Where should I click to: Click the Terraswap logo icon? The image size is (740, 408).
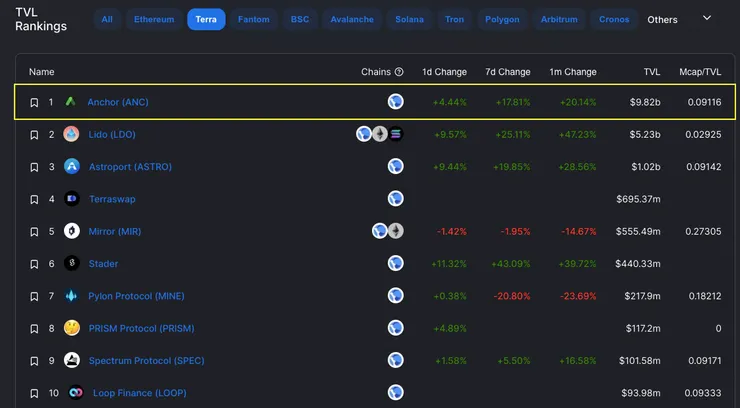coord(71,199)
